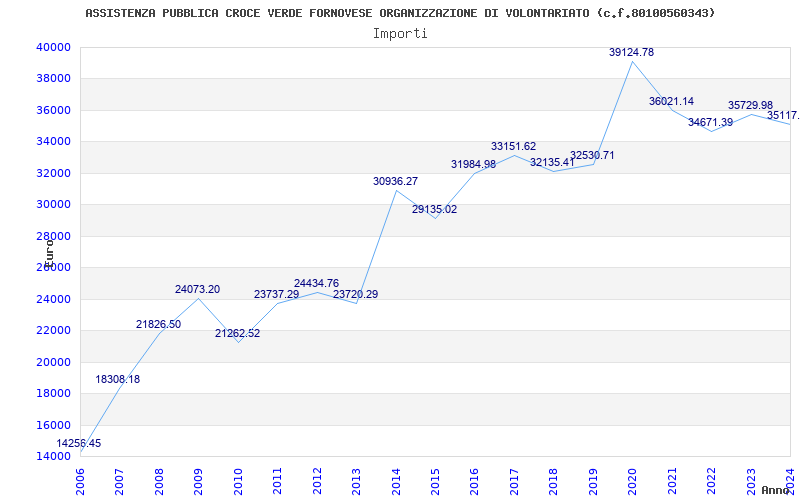Click the 'Euro' y-axis title
The height and width of the screenshot is (500, 800).
tap(49, 254)
